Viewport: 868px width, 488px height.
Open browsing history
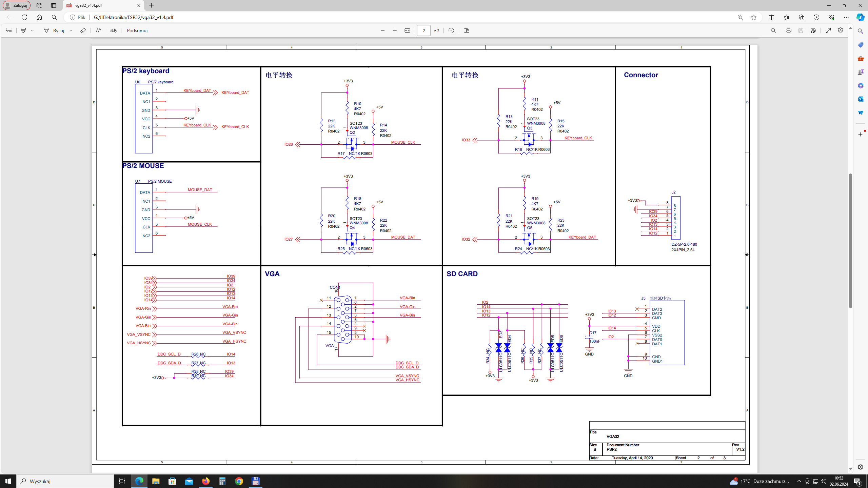click(x=816, y=17)
